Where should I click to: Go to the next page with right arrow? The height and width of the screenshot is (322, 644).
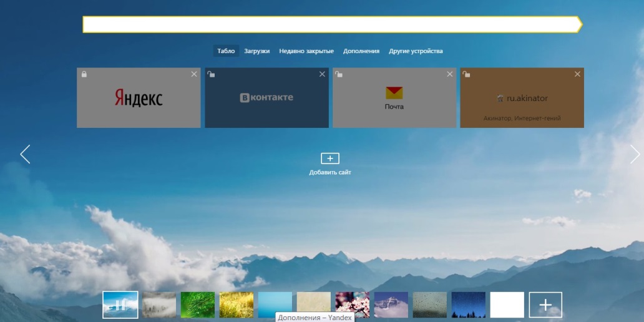pos(635,154)
